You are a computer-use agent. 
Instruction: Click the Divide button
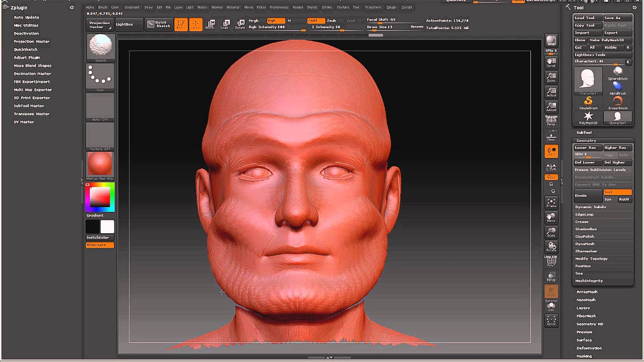point(588,195)
